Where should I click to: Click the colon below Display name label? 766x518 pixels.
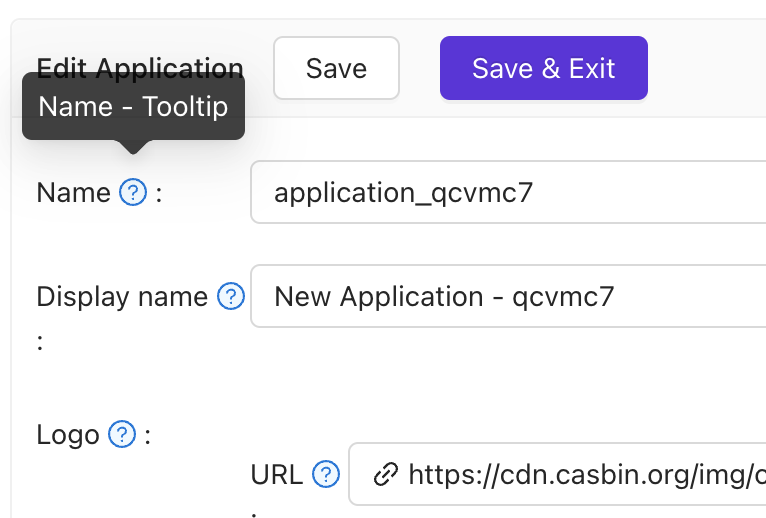pos(41,343)
